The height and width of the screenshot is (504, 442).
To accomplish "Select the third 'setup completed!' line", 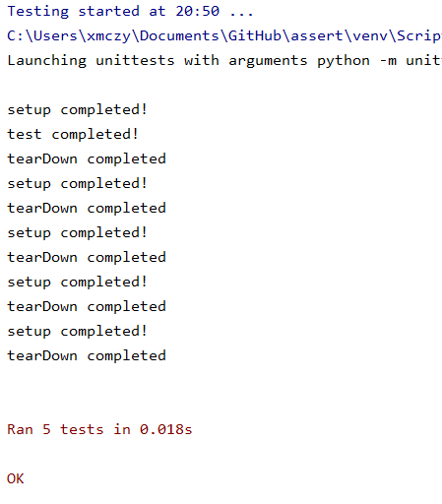I will click(77, 233).
